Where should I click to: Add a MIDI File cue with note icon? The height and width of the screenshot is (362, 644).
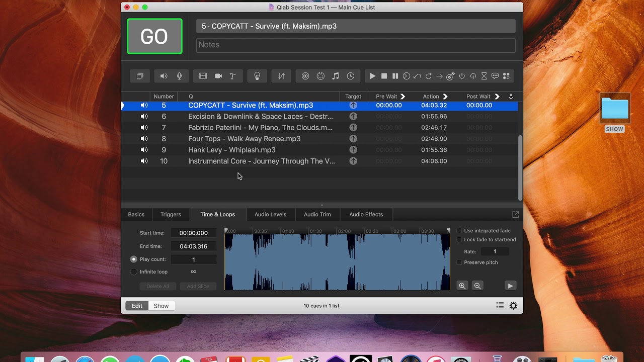coord(336,76)
